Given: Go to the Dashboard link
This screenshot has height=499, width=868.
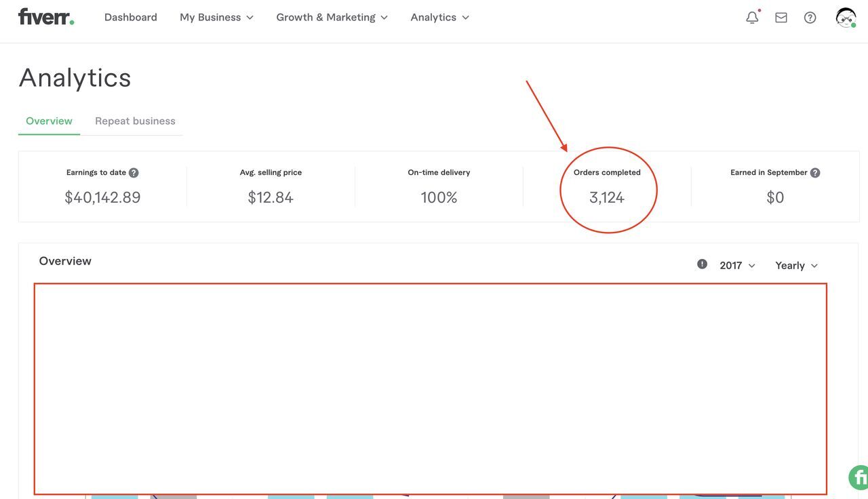Looking at the screenshot, I should (x=130, y=18).
